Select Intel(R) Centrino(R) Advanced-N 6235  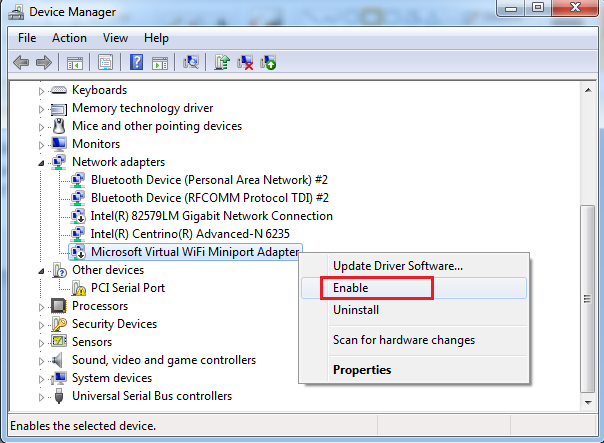tap(190, 234)
